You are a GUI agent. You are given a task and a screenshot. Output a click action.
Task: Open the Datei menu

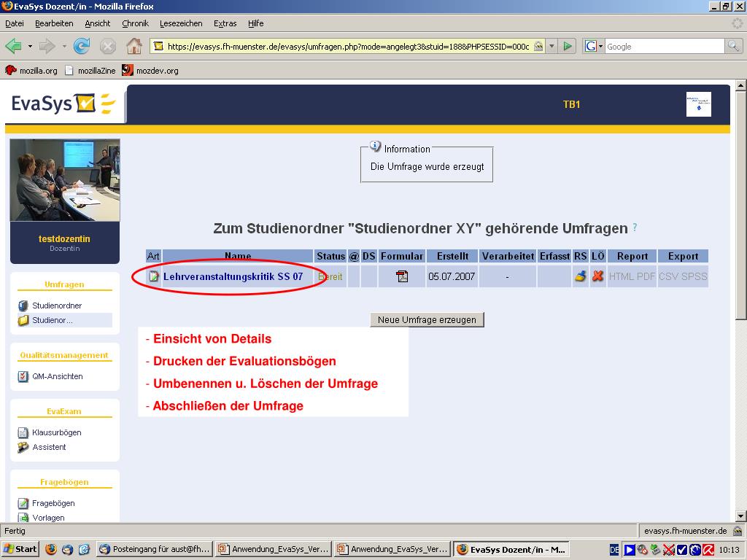(x=15, y=23)
